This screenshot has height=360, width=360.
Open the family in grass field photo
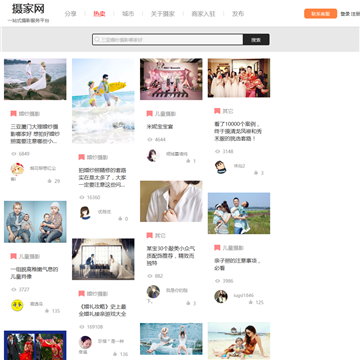(239, 213)
